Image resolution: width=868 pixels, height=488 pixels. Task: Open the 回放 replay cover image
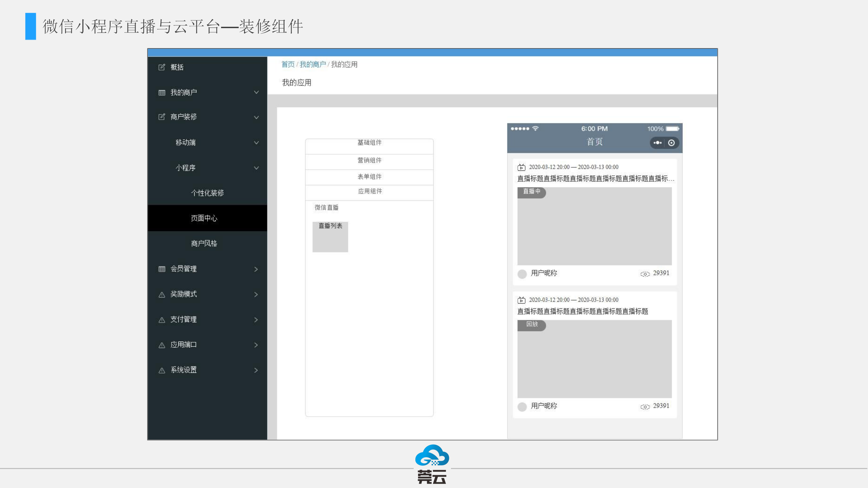(x=594, y=359)
